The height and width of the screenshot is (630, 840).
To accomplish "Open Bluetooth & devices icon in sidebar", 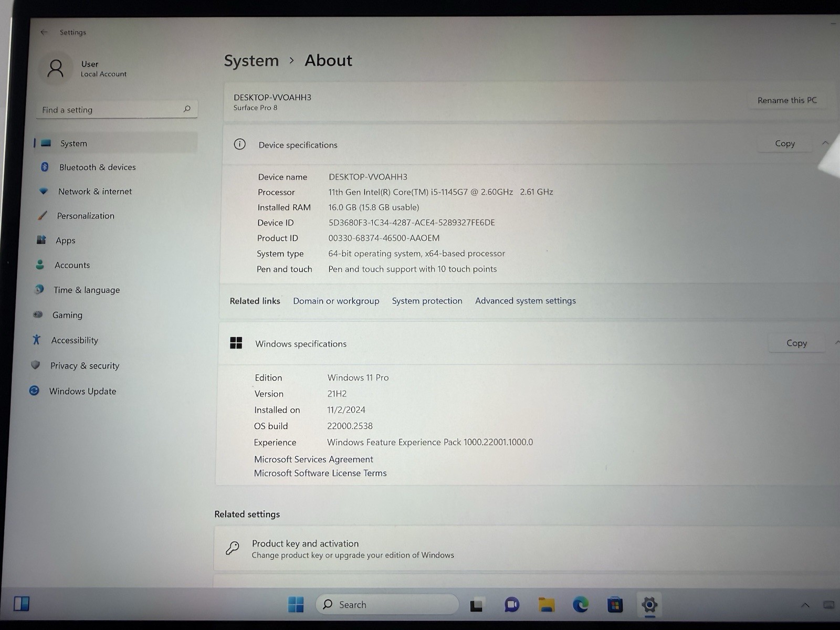I will (x=45, y=167).
